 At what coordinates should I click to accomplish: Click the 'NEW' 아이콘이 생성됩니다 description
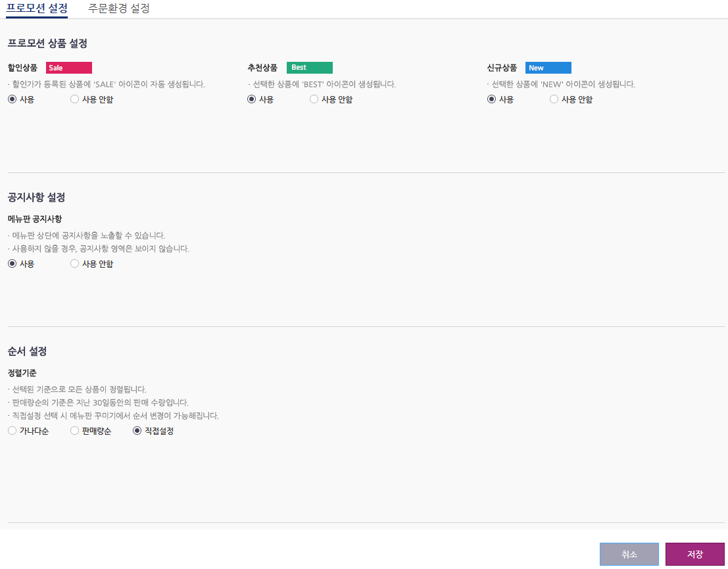(561, 85)
